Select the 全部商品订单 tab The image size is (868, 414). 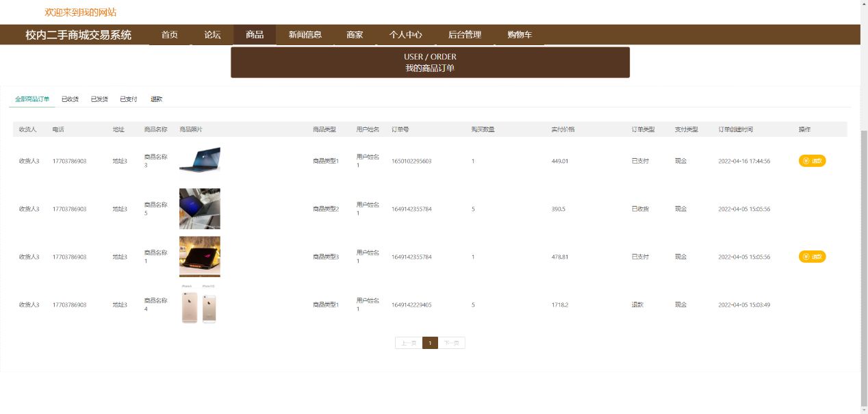click(32, 99)
